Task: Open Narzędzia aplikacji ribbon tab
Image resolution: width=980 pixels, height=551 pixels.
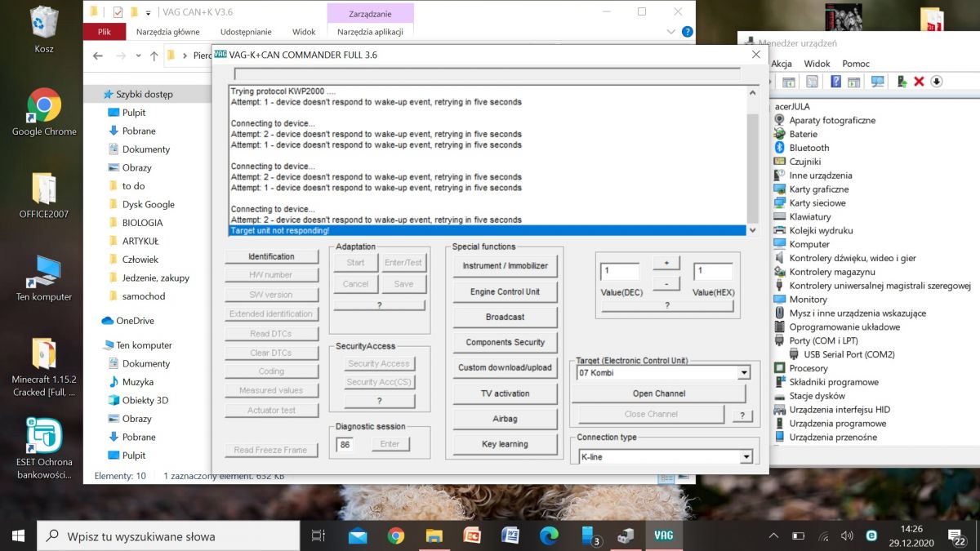Action: click(x=370, y=32)
